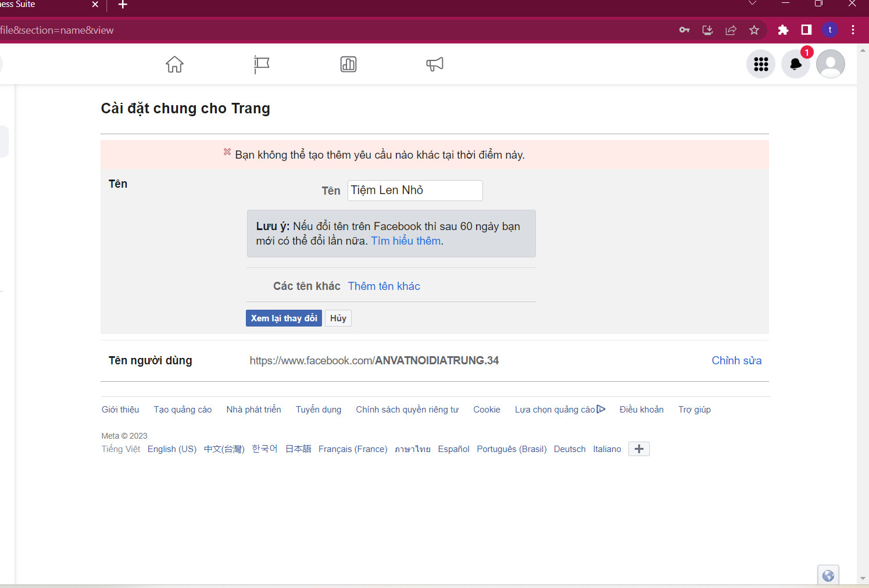Click Chỉnh sửa for username
Image resolution: width=869 pixels, height=588 pixels.
click(736, 360)
